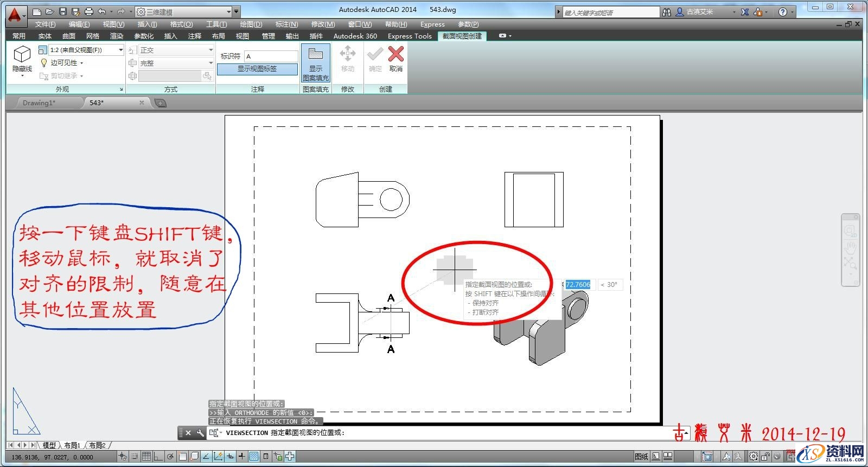Click the binoculars search icon
The width and height of the screenshot is (868, 467).
pyautogui.click(x=667, y=11)
